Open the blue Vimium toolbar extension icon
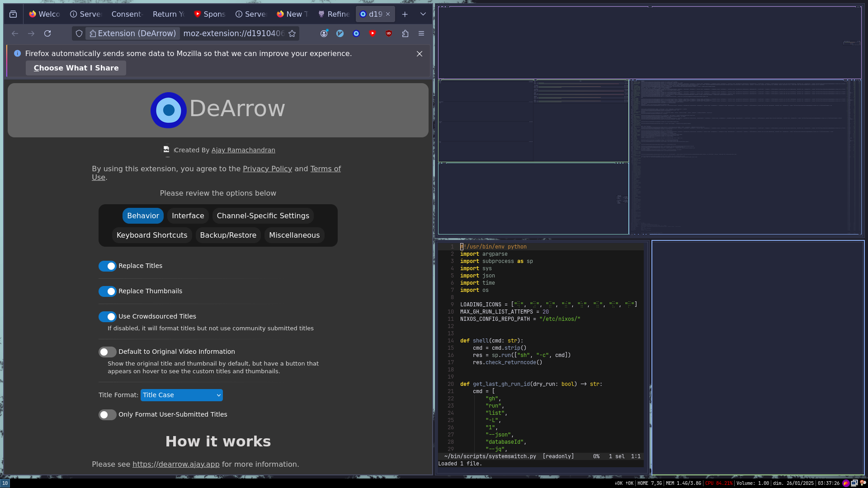This screenshot has width=868, height=488. tap(340, 33)
